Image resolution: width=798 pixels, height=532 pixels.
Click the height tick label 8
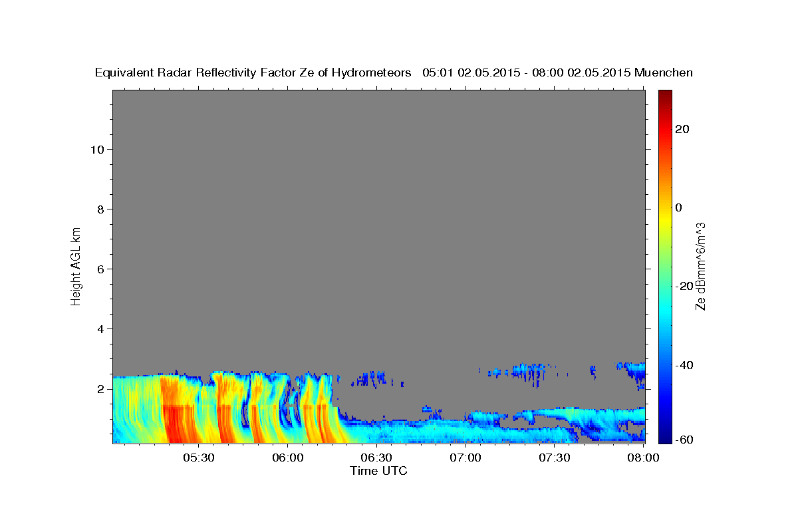tap(101, 209)
